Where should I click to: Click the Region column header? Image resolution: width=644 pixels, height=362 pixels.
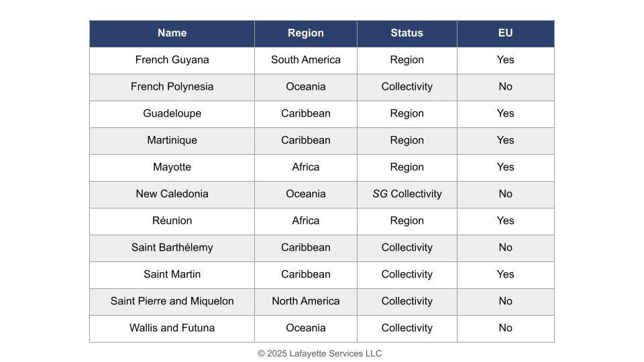click(305, 33)
